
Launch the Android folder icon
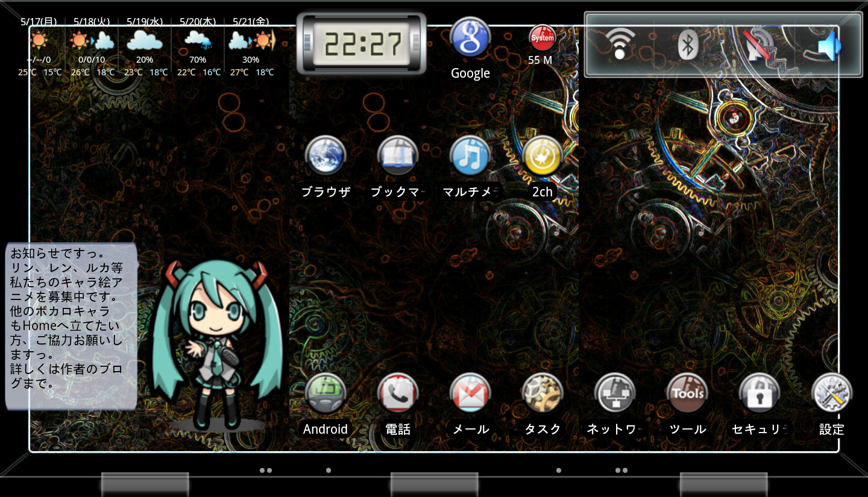pos(325,393)
